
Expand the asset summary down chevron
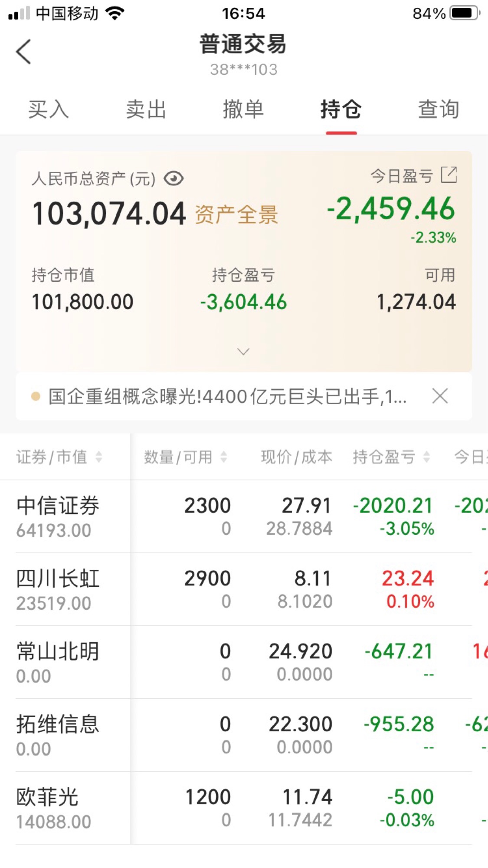tap(243, 351)
